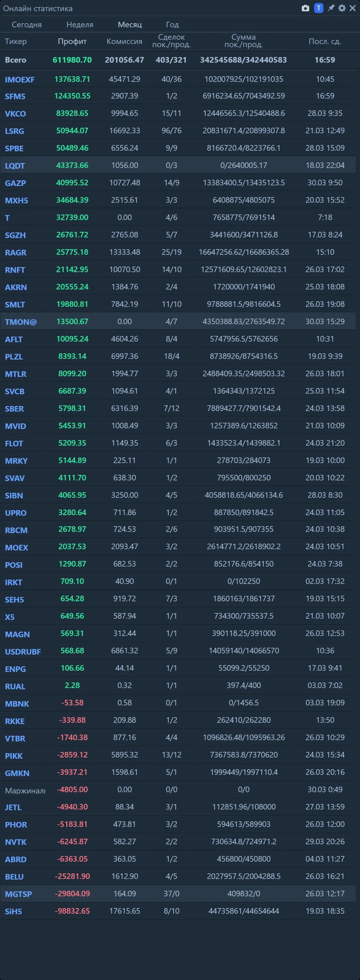
Task: Sort by Сделок пок./прод. column header
Action: [172, 41]
